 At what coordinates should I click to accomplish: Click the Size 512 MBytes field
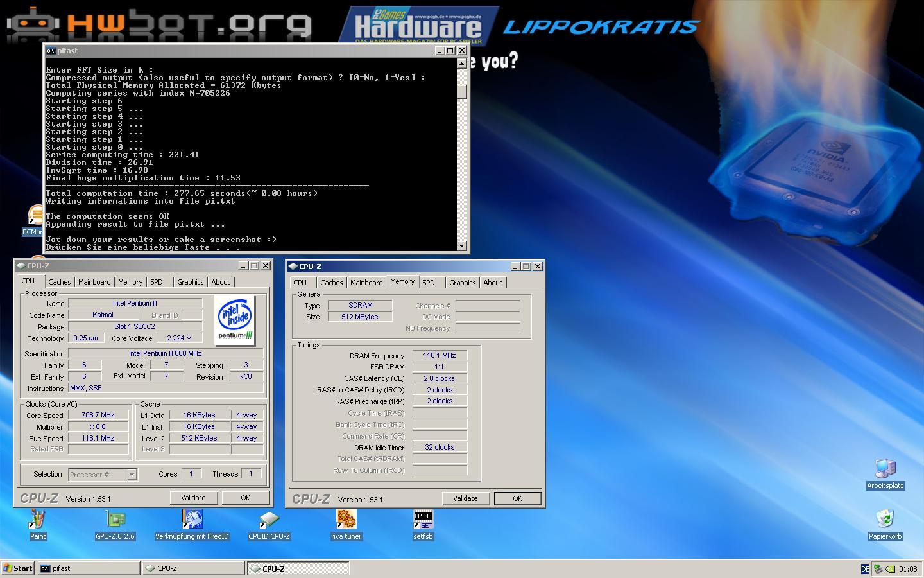point(360,317)
